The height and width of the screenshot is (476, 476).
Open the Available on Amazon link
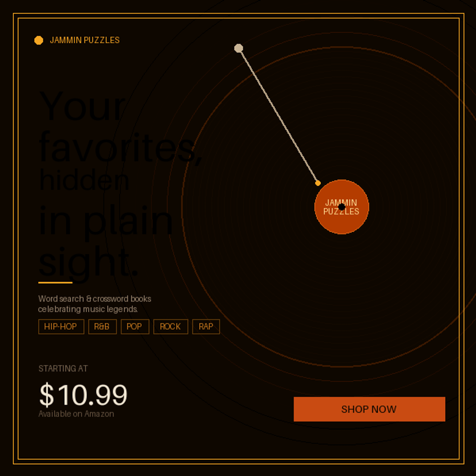[76, 414]
